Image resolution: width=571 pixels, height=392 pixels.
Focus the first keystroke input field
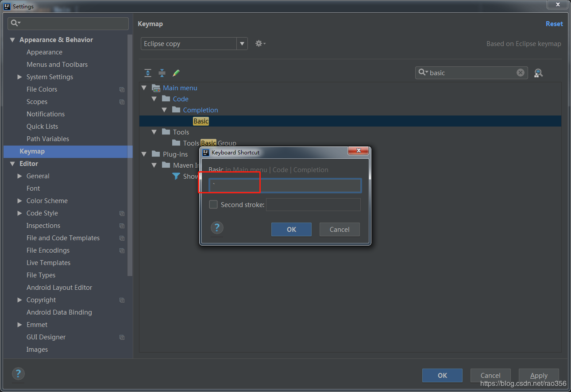(285, 185)
